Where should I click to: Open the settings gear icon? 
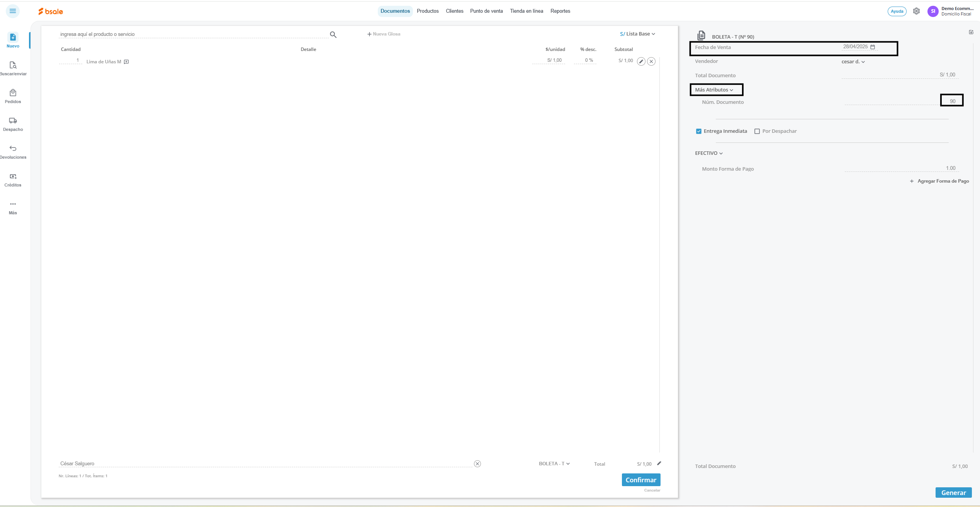[916, 11]
